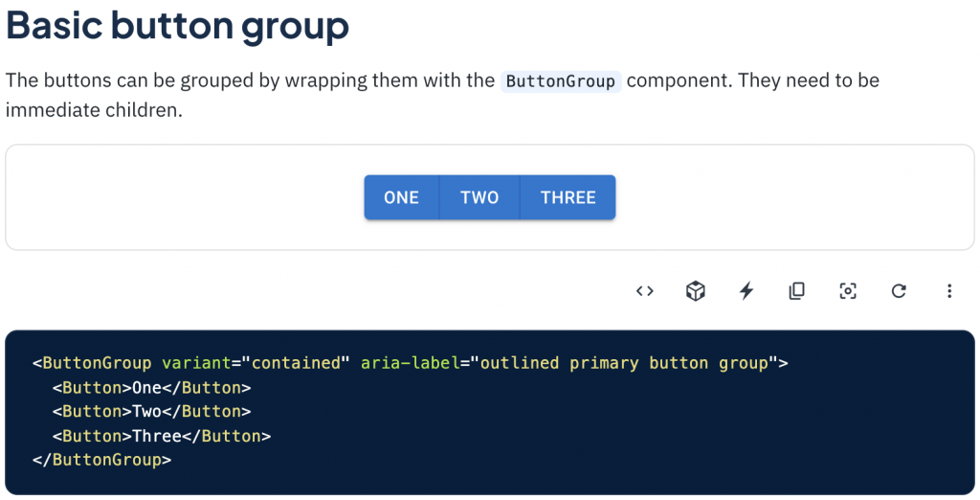
Task: Open the demo in StackBlitz
Action: click(x=746, y=291)
